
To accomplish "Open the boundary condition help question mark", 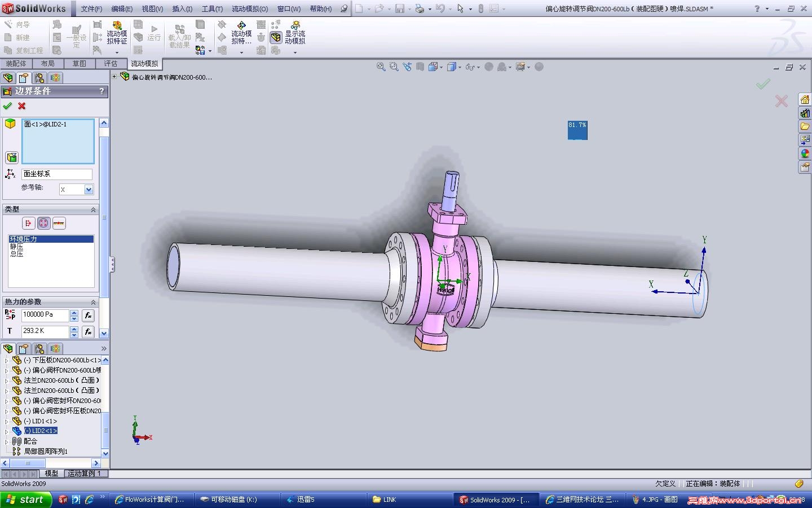I will pos(101,91).
